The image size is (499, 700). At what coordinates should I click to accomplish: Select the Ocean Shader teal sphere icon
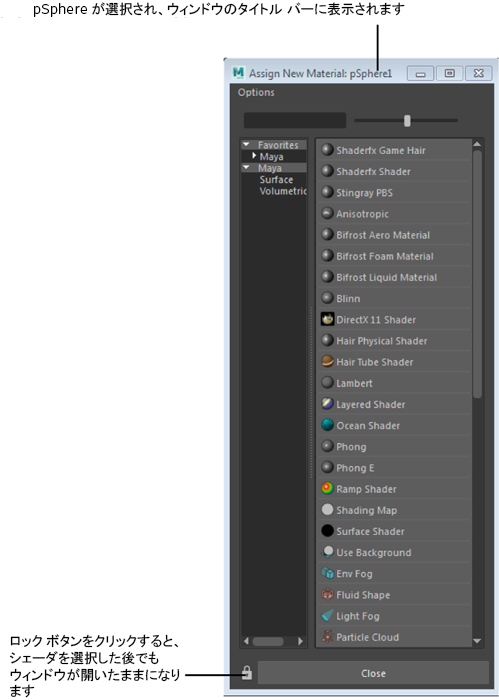click(x=328, y=425)
